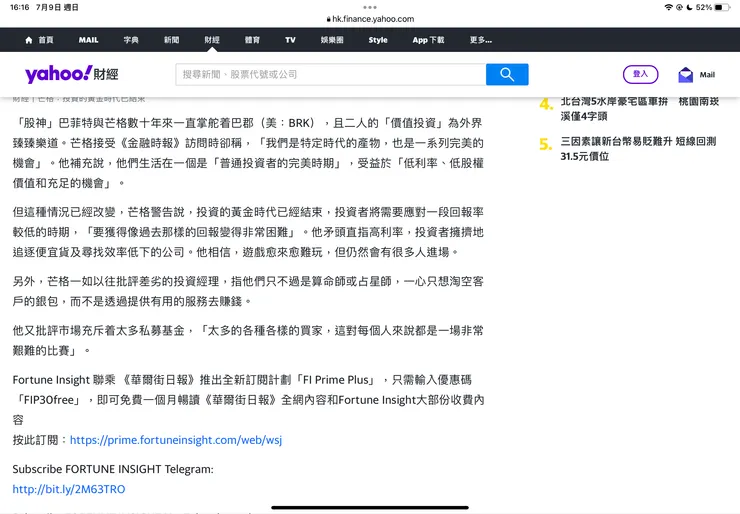The height and width of the screenshot is (514, 740).
Task: Focus the news and stock search field
Action: pyautogui.click(x=331, y=75)
